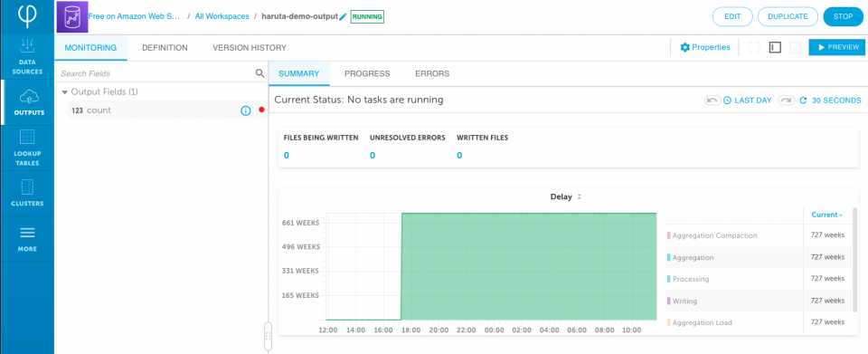This screenshot has width=868, height=354.
Task: Switch to the DEFINITION tab
Action: point(165,48)
